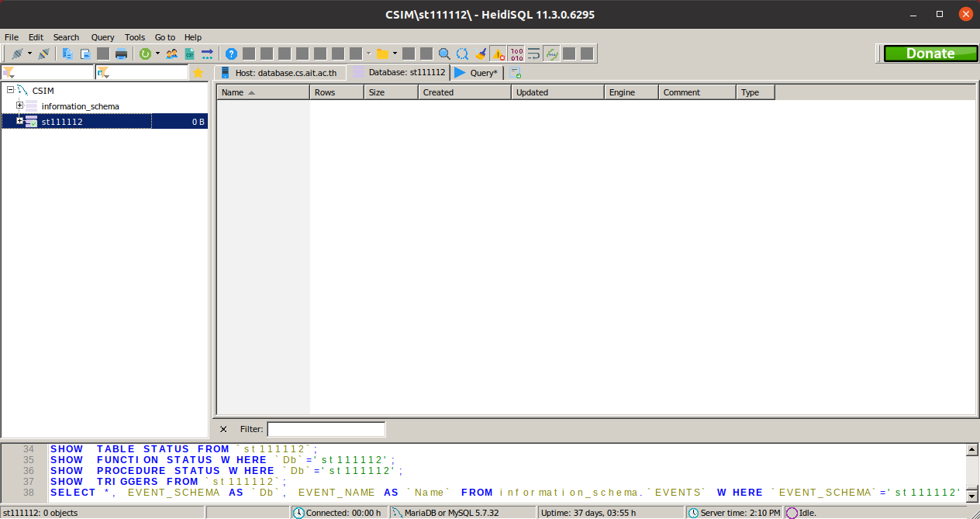980x519 pixels.
Task: Click the broom Clear icon
Action: coord(481,54)
